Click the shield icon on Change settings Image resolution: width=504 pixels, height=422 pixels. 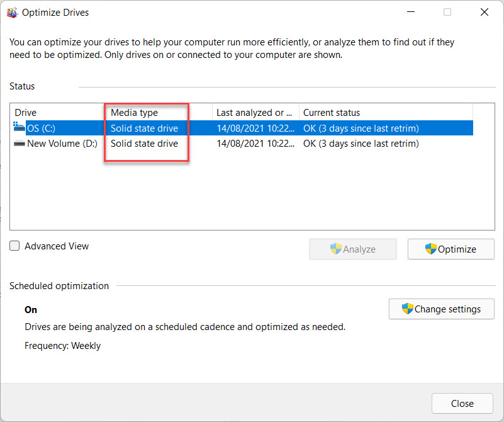click(407, 309)
